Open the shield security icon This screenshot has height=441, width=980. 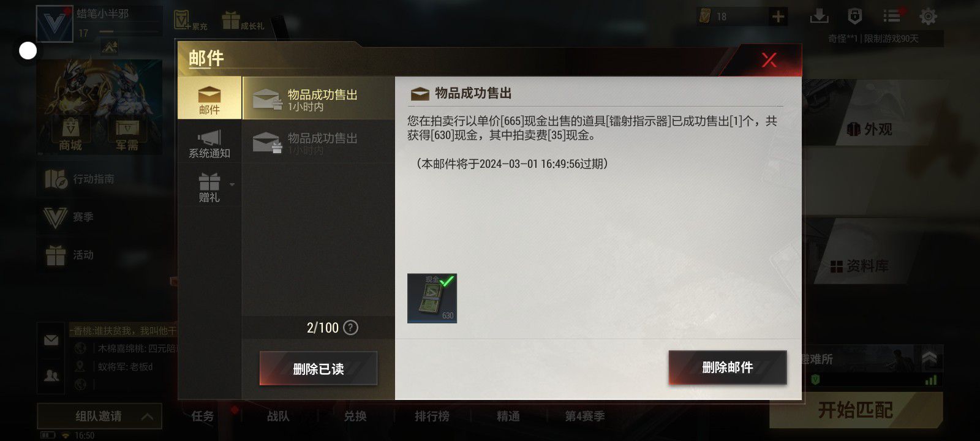click(x=854, y=17)
